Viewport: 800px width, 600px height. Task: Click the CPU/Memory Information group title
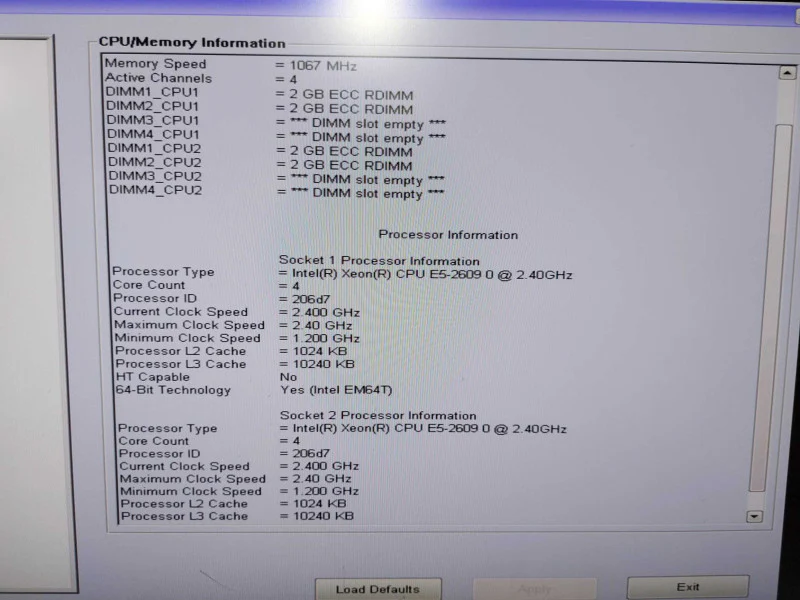click(192, 42)
